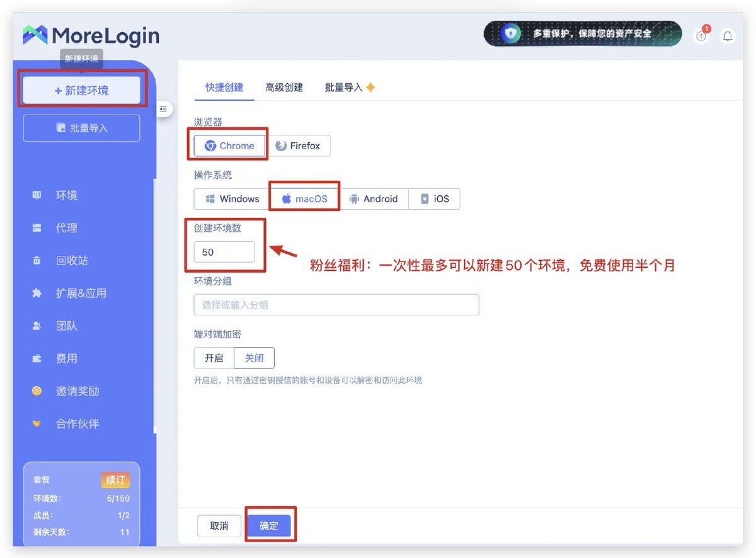The height and width of the screenshot is (558, 756).
Task: Click the 合作伙伴 handshake icon
Action: click(37, 424)
